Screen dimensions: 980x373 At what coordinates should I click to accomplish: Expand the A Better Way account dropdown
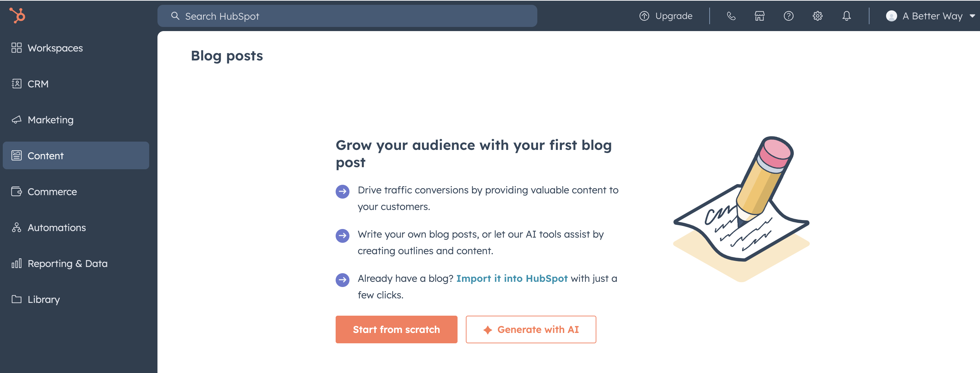972,16
